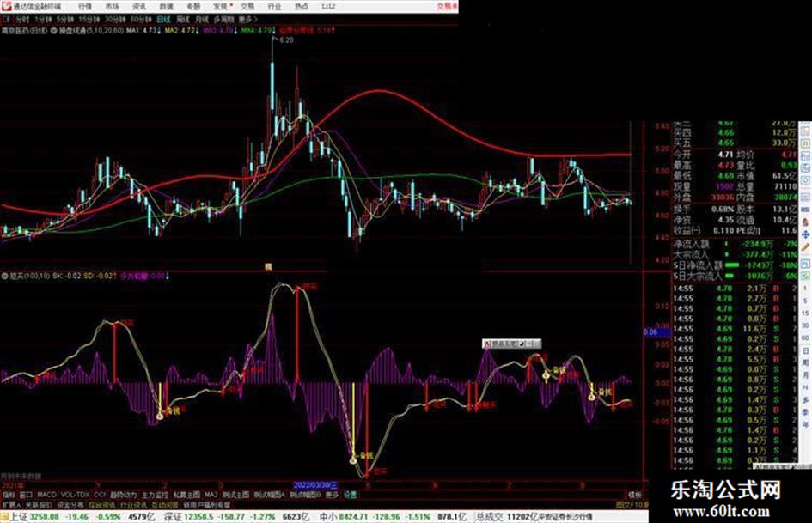Switch to the 私募主图 indicator tab
Viewport: 812px width, 523px height.
pos(186,495)
